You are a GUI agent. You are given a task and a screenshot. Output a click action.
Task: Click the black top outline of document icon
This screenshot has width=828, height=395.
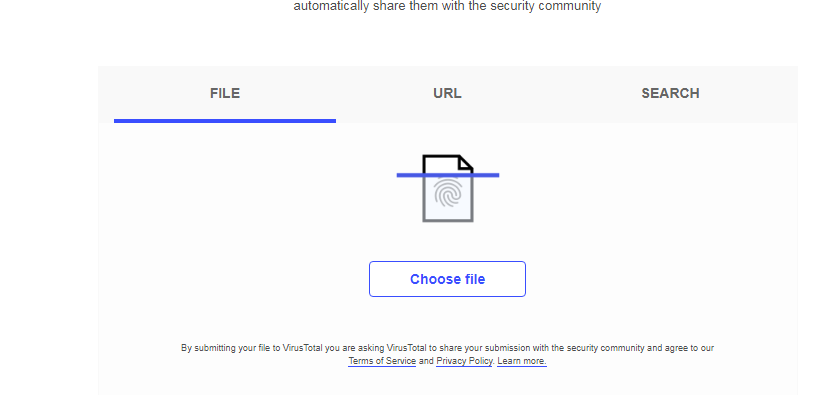[x=440, y=156]
